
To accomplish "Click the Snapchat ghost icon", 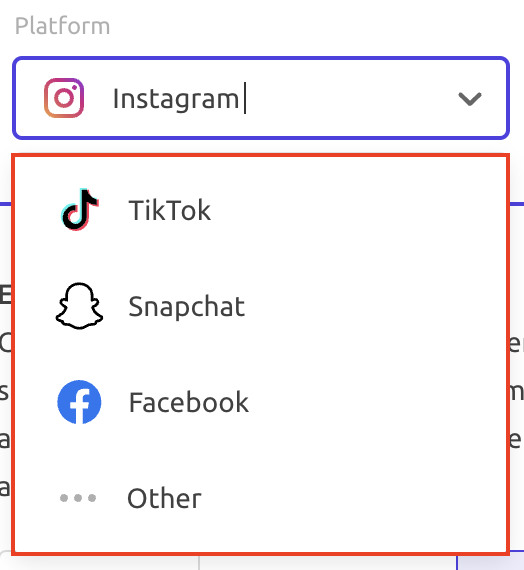I will point(79,306).
